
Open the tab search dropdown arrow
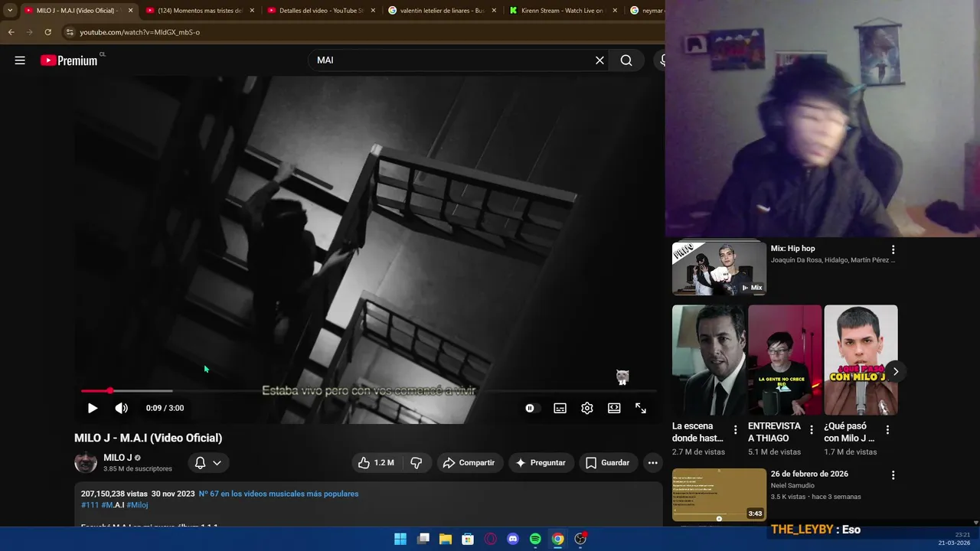tap(10, 11)
